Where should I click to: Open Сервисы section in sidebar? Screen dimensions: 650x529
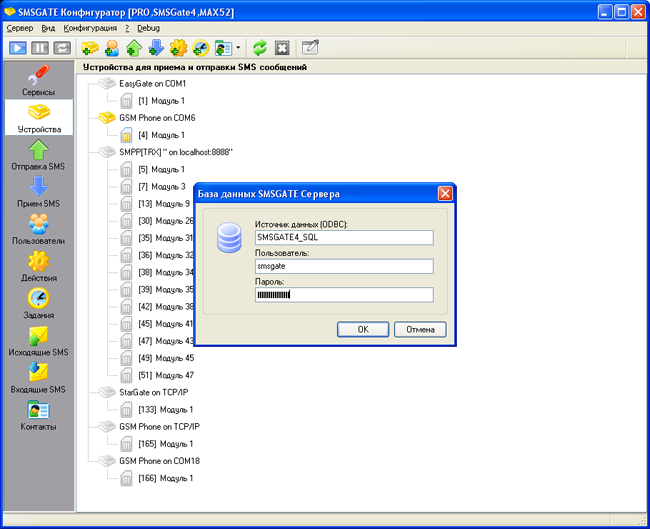39,80
